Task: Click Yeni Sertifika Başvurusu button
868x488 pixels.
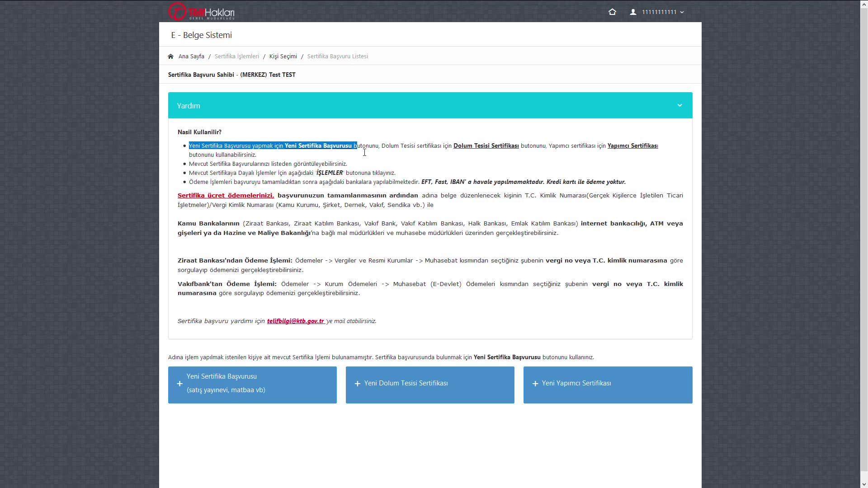Action: [252, 385]
